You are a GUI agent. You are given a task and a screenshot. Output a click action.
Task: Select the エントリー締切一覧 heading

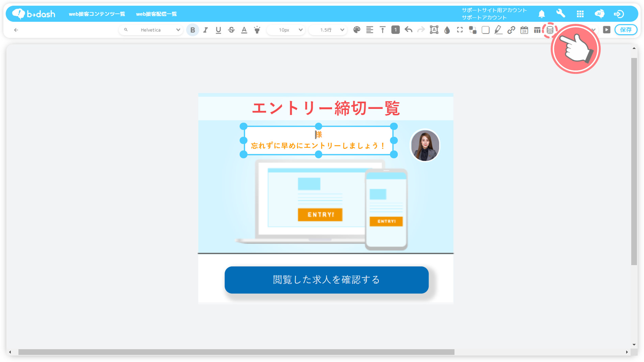pos(326,108)
